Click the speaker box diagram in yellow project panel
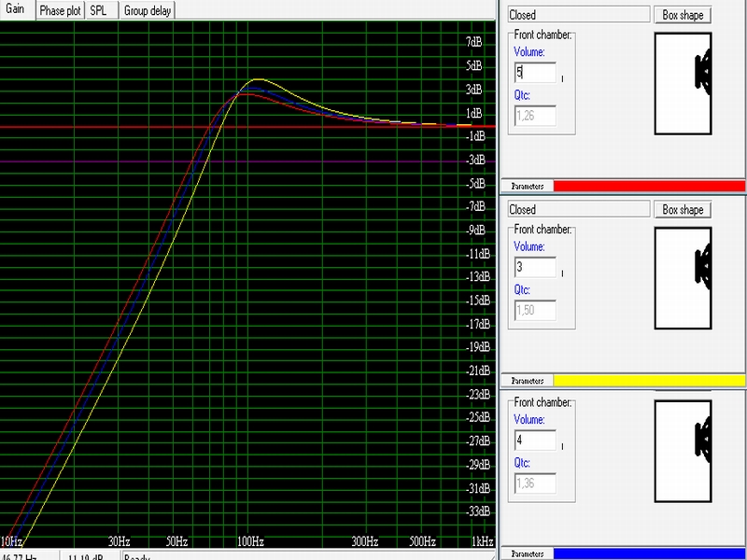Image resolution: width=747 pixels, height=560 pixels. pyautogui.click(x=684, y=279)
